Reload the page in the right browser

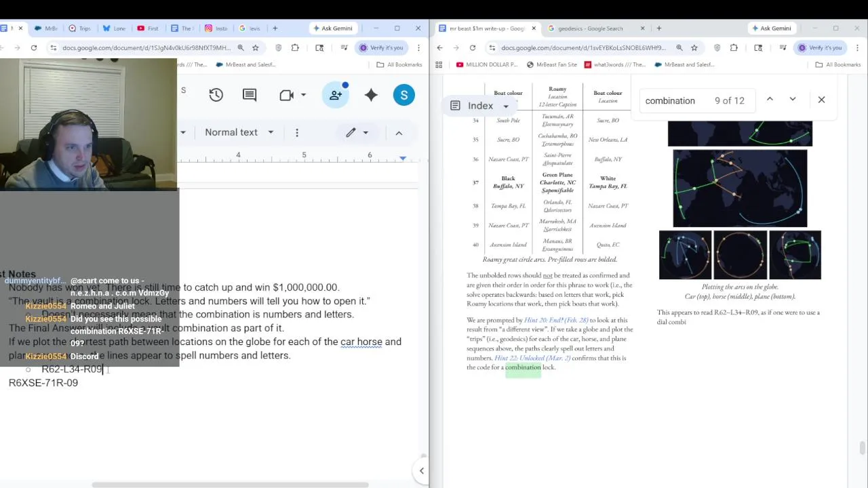click(472, 47)
